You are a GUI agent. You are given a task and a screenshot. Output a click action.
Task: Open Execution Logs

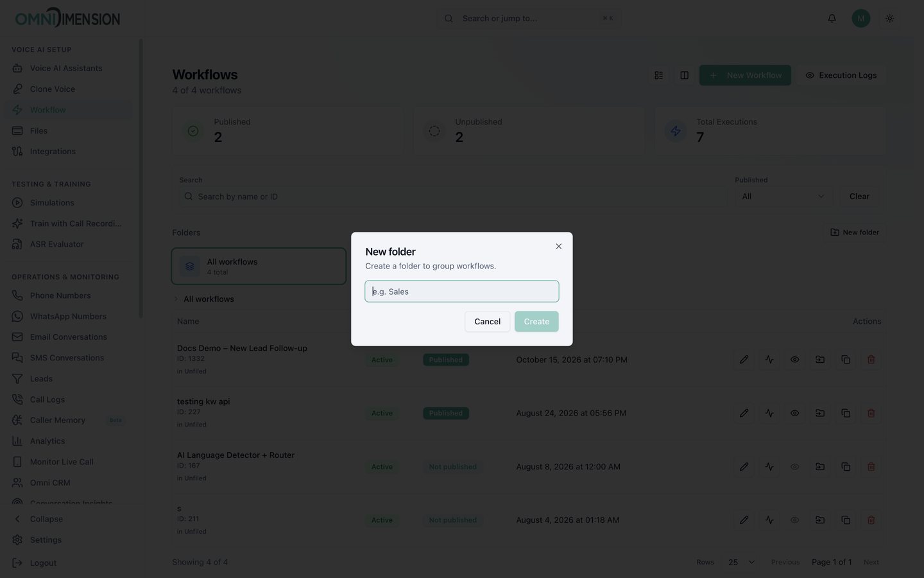click(841, 75)
